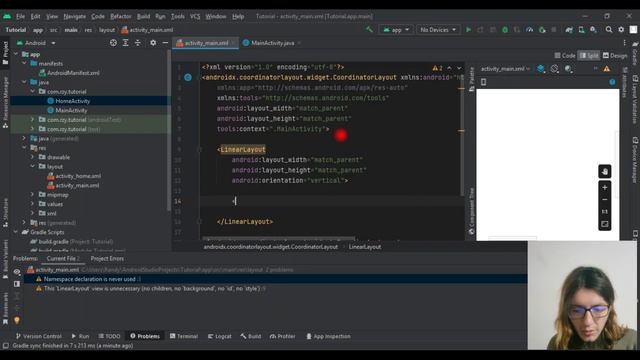
Task: Run the app with the green play icon
Action: tap(469, 30)
